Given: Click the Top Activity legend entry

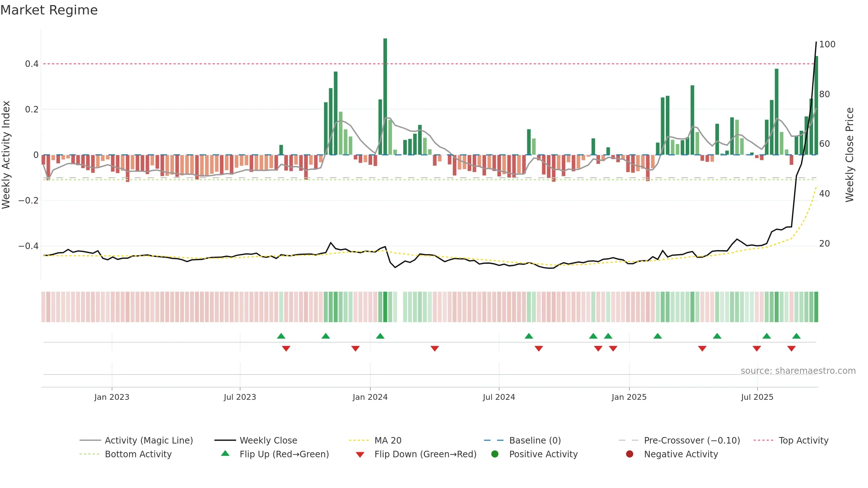Looking at the screenshot, I should tap(791, 440).
